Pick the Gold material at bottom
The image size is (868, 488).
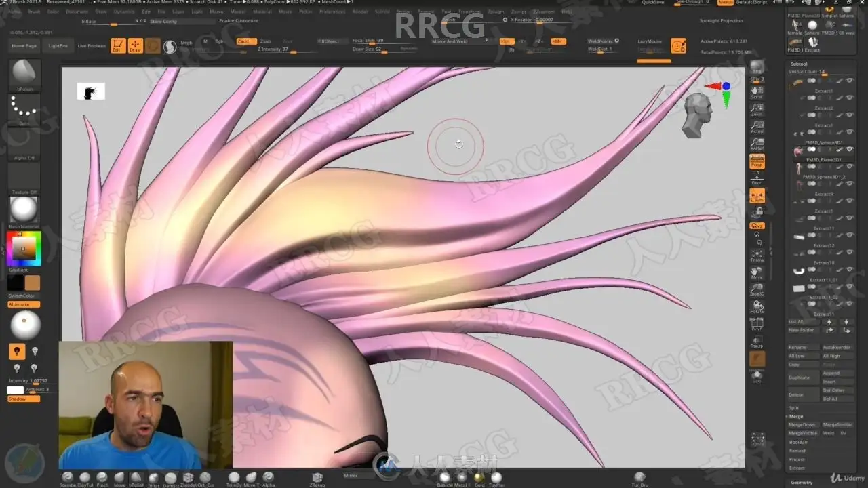[x=479, y=479]
